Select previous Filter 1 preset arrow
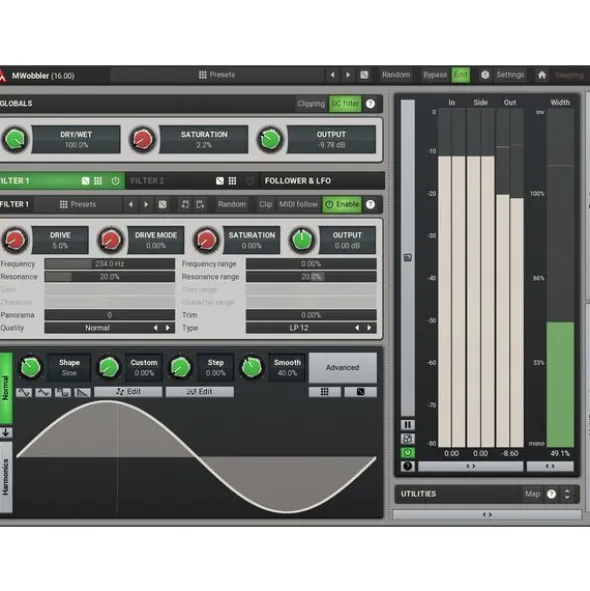Image resolution: width=590 pixels, height=591 pixels. tap(131, 204)
